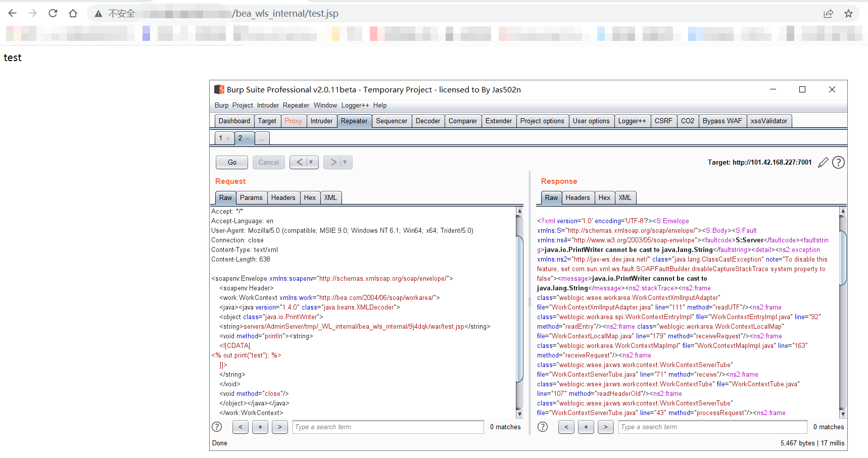Click the Burp Suite logo icon
868x458 pixels.
point(219,89)
